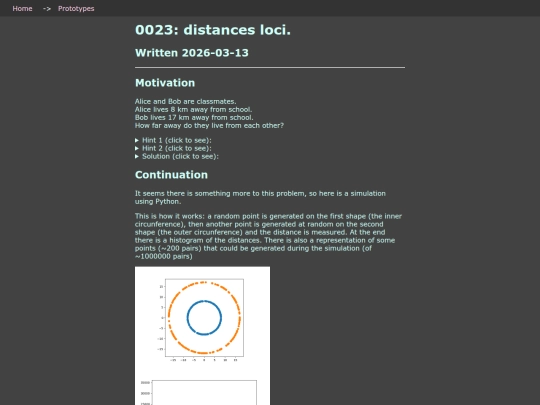Viewport: 540px width, 405px height.
Task: Click the 'Written 2026-03-13' date heading
Action: [x=192, y=53]
